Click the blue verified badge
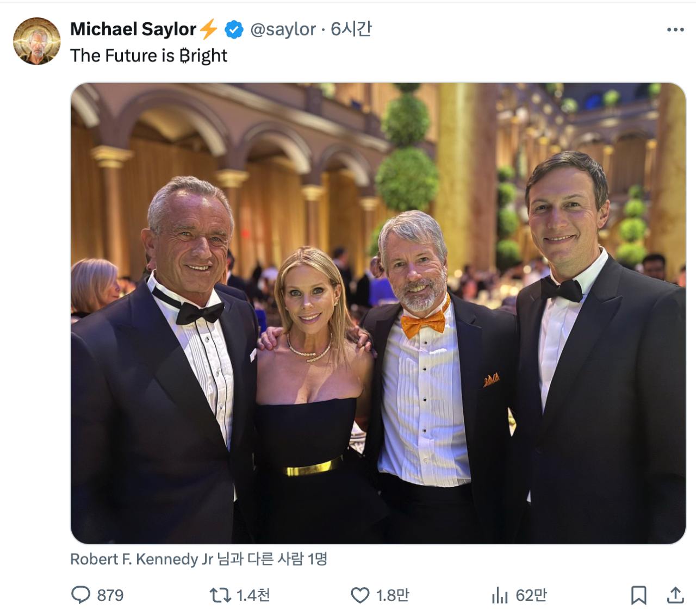This screenshot has width=696, height=616. pos(234,29)
